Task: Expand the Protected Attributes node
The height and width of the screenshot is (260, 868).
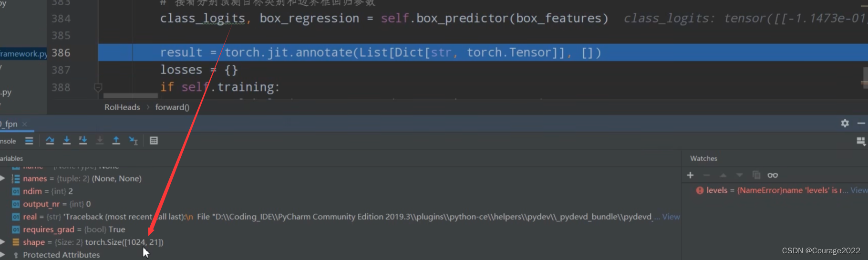Action: (x=3, y=255)
